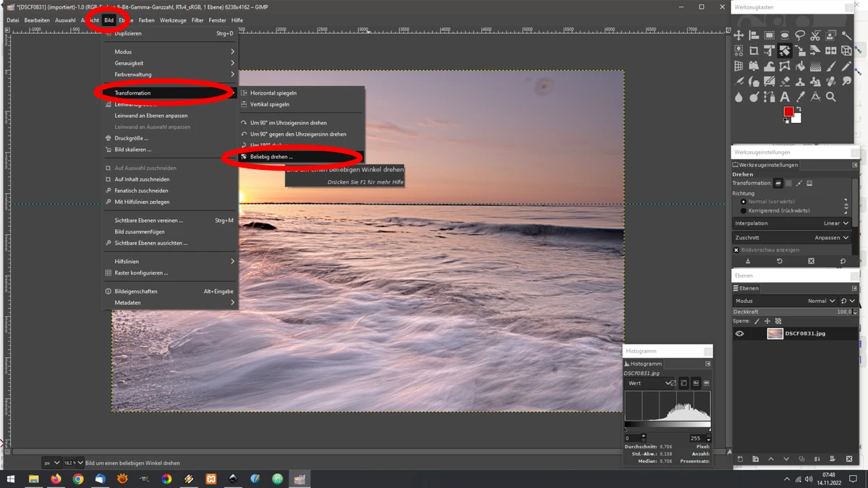
Task: Click the red foreground color swatch
Action: click(788, 112)
